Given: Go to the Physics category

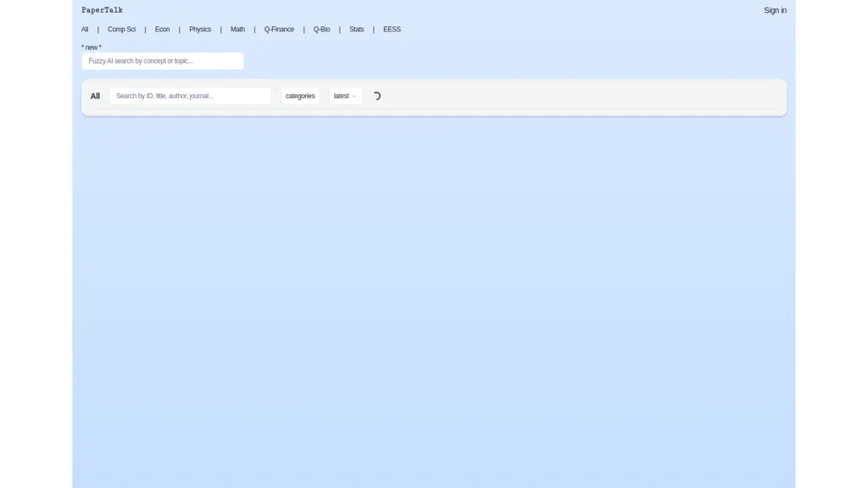Looking at the screenshot, I should (x=200, y=30).
